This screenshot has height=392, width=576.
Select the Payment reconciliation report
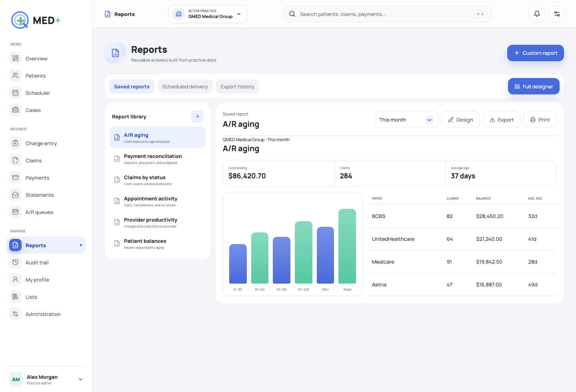pyautogui.click(x=158, y=159)
